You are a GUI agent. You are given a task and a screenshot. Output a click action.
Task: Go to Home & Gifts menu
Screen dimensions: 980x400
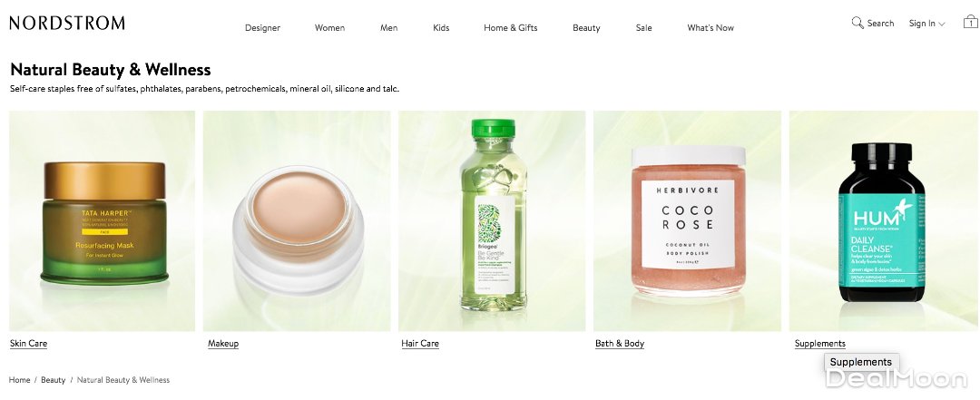pos(511,27)
